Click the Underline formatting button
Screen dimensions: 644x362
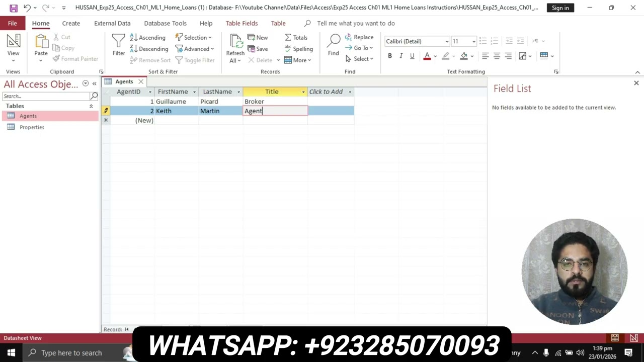click(412, 56)
